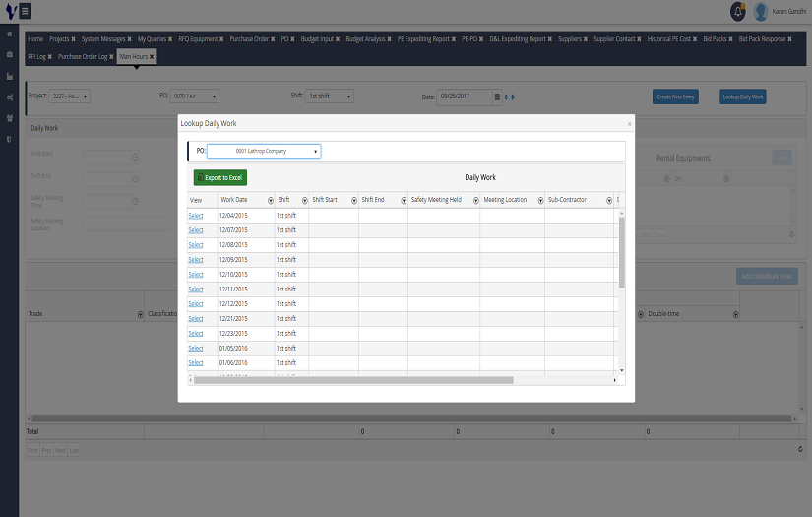Open the notifications bell icon

pyautogui.click(x=737, y=11)
